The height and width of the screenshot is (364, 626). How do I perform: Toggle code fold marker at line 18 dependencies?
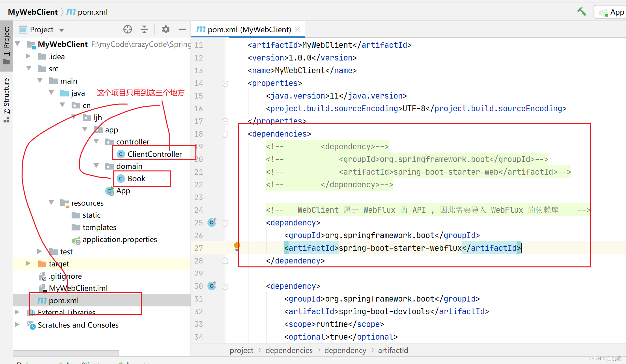(x=225, y=134)
